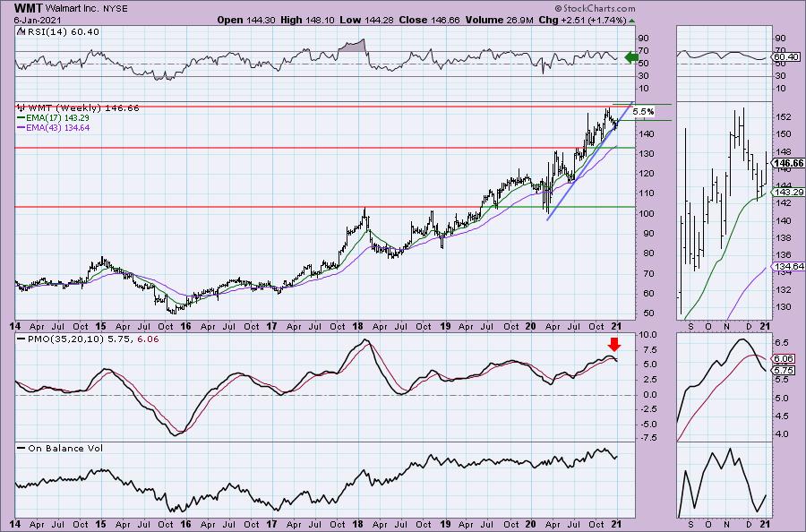This screenshot has height=532, width=806.
Task: Click the green left arrow beside the RSI line
Action: 631,57
